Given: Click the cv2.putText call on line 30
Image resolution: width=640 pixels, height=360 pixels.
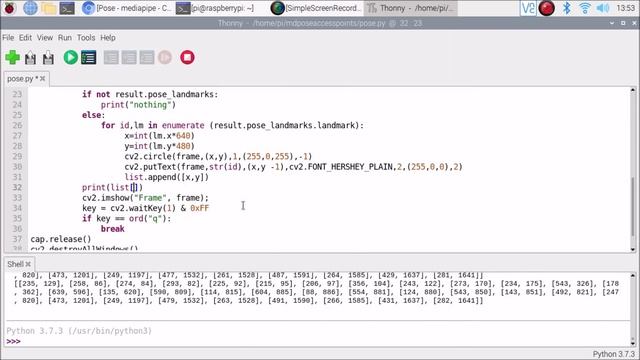Looking at the screenshot, I should pos(293,167).
